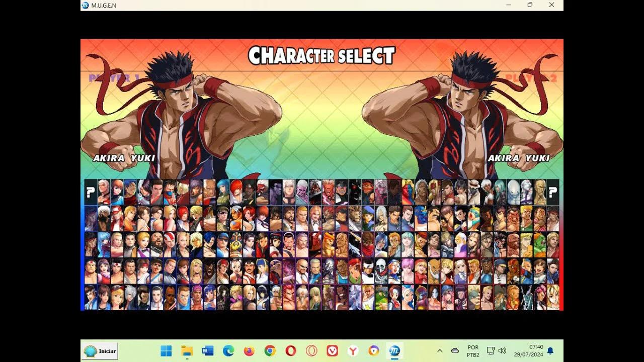Launch Yandex Browser from the taskbar
644x362 pixels.
tap(353, 351)
